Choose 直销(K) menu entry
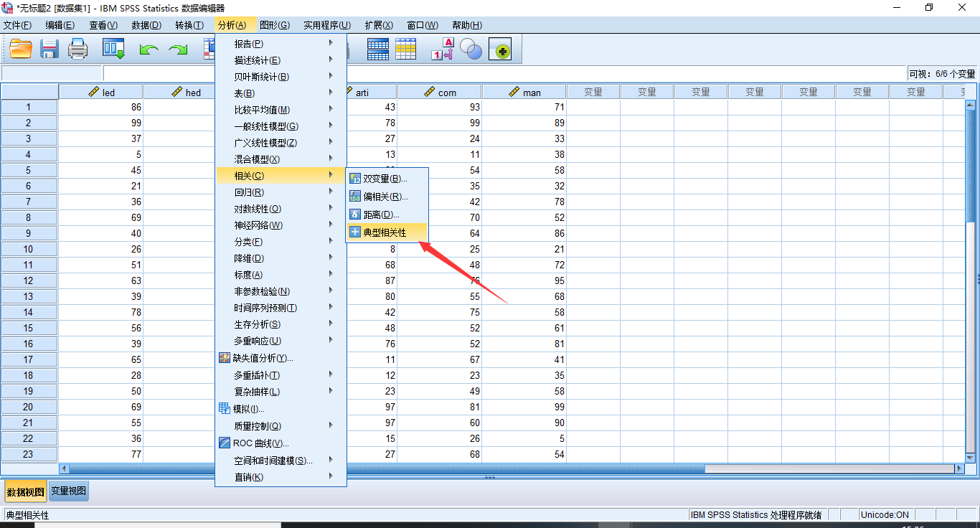Image resolution: width=980 pixels, height=528 pixels. pos(281,477)
